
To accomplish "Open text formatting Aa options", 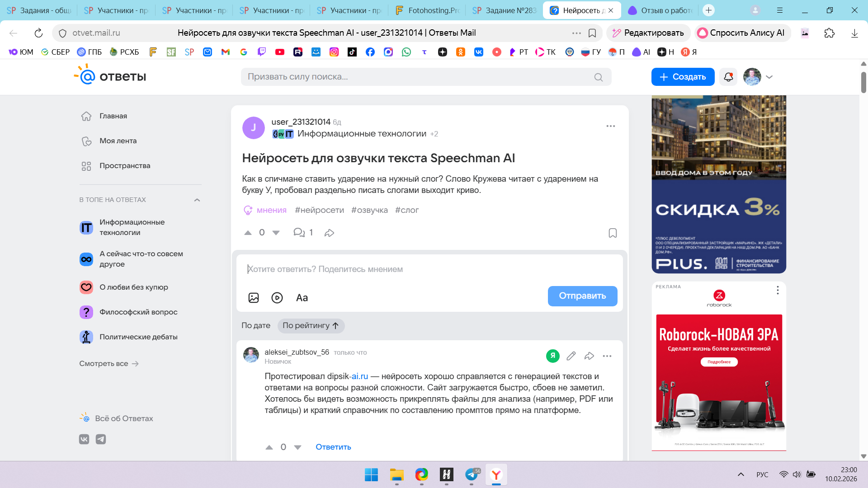I will pyautogui.click(x=302, y=298).
